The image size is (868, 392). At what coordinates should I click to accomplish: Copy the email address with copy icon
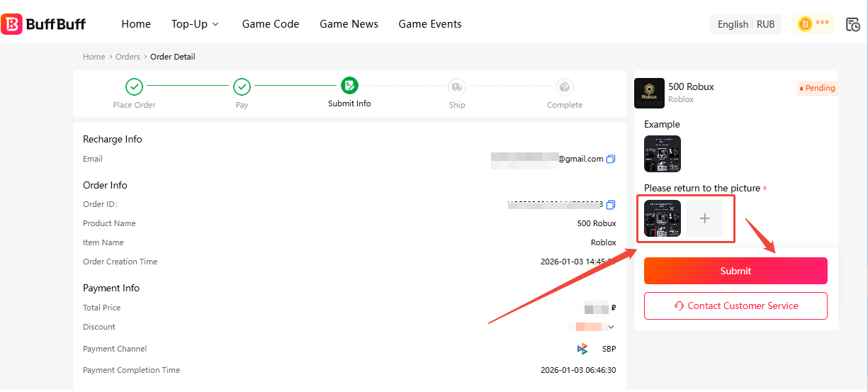click(x=611, y=159)
